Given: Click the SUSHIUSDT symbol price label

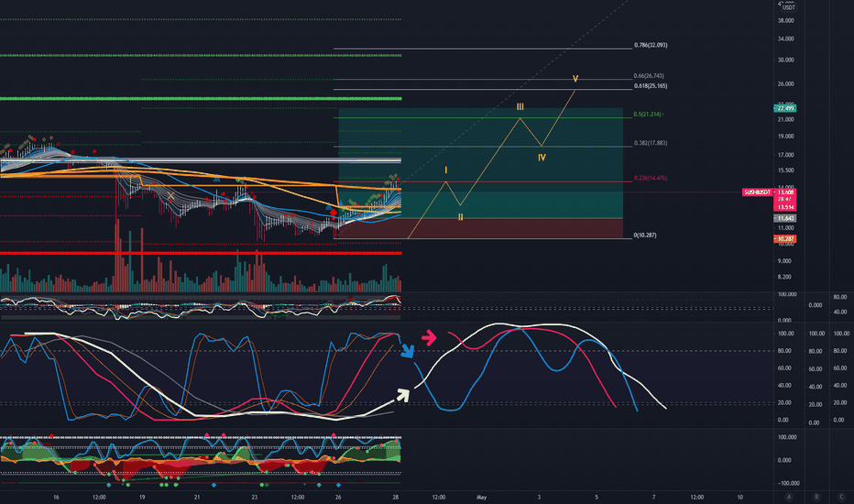Looking at the screenshot, I should coord(757,192).
